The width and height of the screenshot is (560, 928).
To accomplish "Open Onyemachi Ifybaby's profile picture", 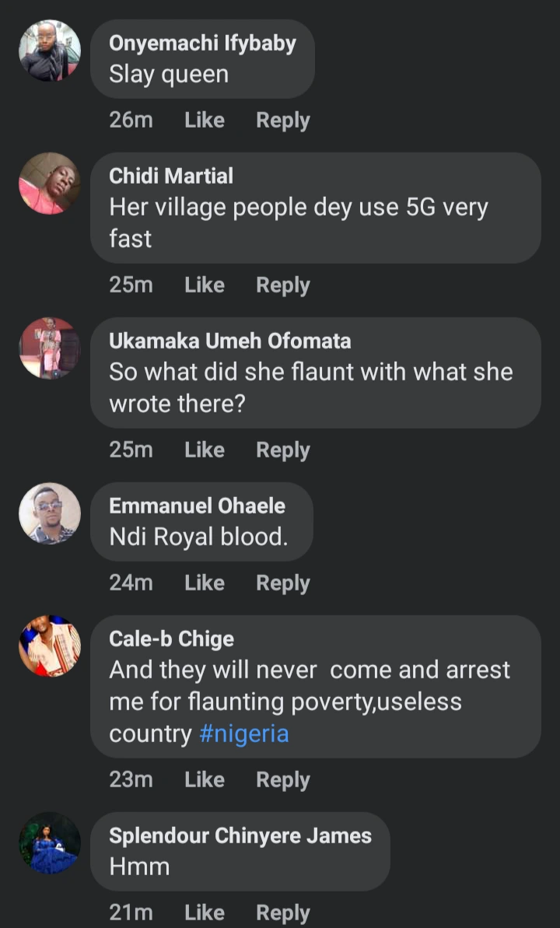I will point(50,51).
